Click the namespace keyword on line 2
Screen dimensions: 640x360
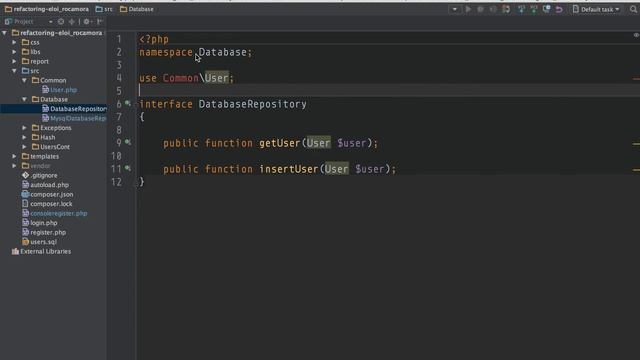click(166, 53)
